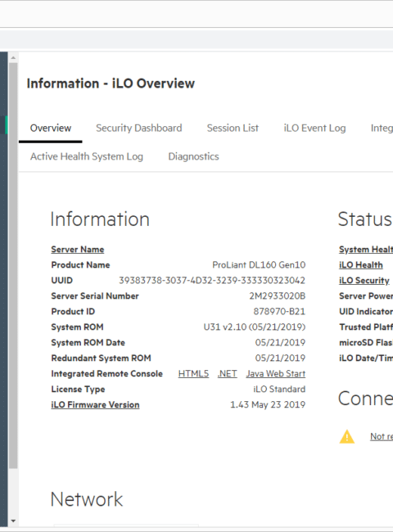Go to iLO Event Log tab
Image resolution: width=393 pixels, height=532 pixels.
[x=314, y=128]
